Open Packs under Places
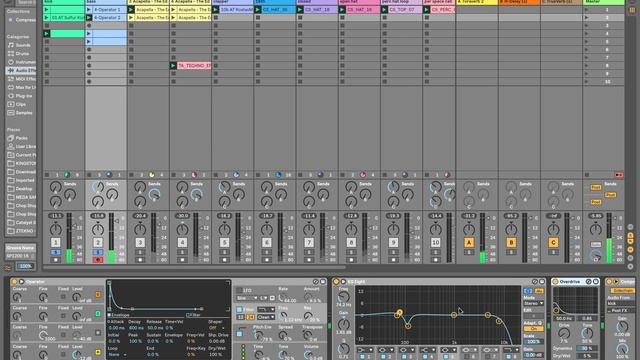Image resolution: width=640 pixels, height=360 pixels. point(18,138)
